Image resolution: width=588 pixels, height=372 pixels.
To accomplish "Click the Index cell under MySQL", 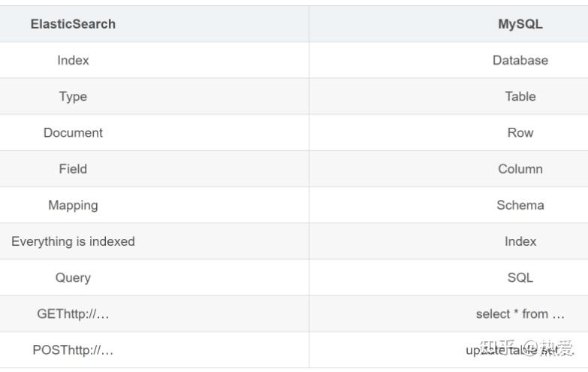I will [520, 241].
